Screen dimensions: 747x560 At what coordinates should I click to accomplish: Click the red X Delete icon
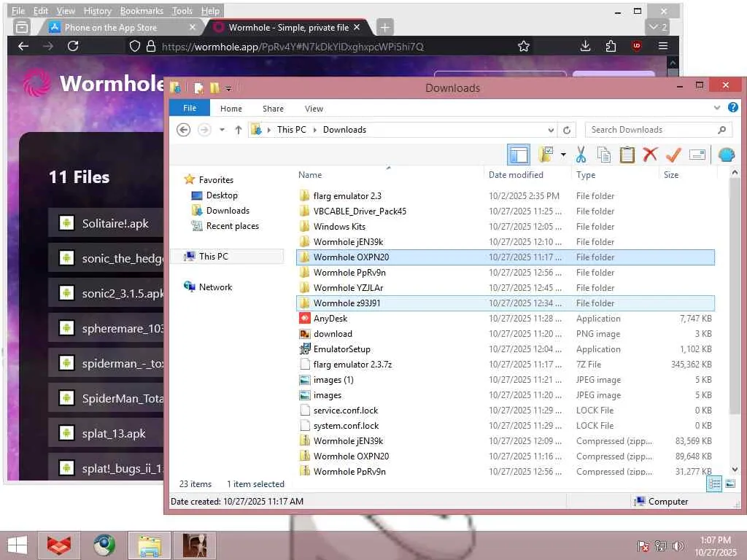650,155
